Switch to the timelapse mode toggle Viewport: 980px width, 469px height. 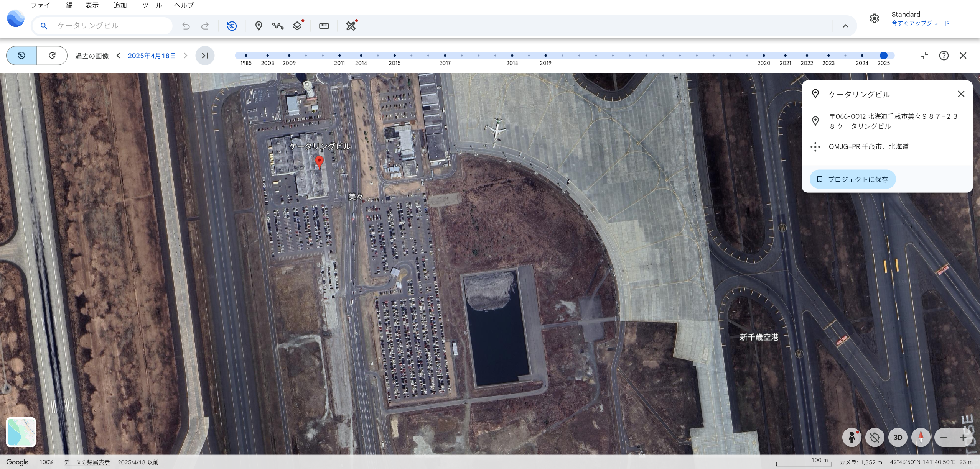point(52,56)
